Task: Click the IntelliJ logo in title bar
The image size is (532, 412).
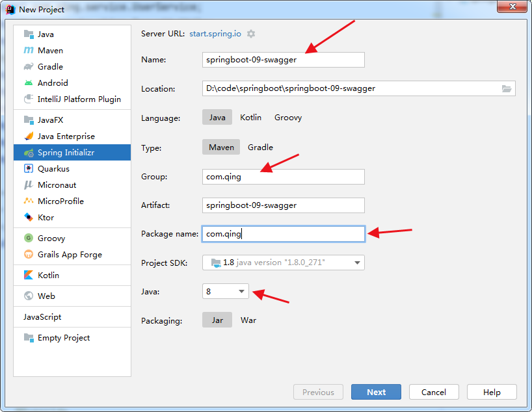Action: click(10, 10)
